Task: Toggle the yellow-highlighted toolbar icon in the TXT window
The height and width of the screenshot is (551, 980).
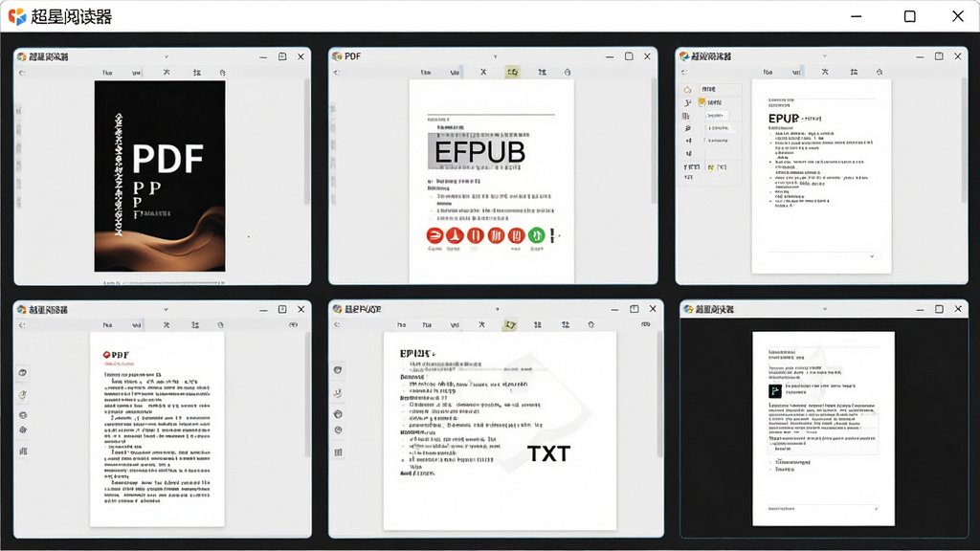Action: pyautogui.click(x=511, y=325)
